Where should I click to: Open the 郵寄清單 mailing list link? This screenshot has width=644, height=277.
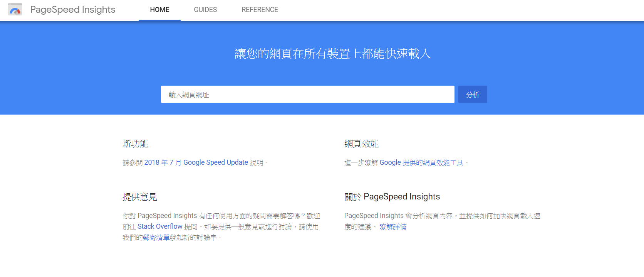pos(156,238)
